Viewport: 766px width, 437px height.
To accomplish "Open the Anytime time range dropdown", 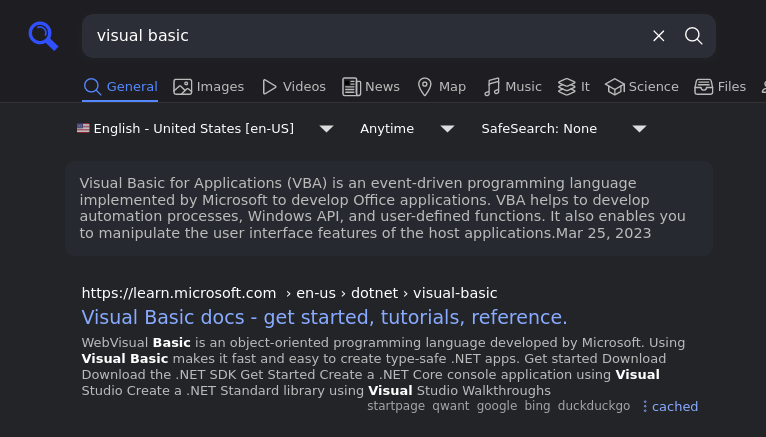I will point(407,129).
